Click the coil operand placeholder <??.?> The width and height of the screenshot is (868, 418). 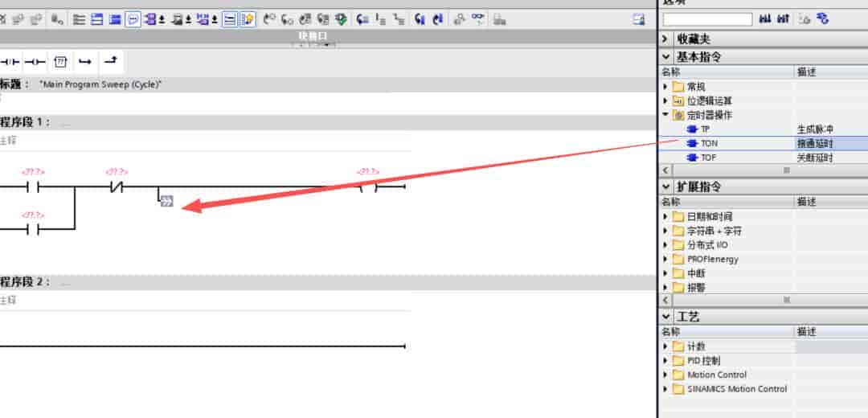(x=368, y=172)
